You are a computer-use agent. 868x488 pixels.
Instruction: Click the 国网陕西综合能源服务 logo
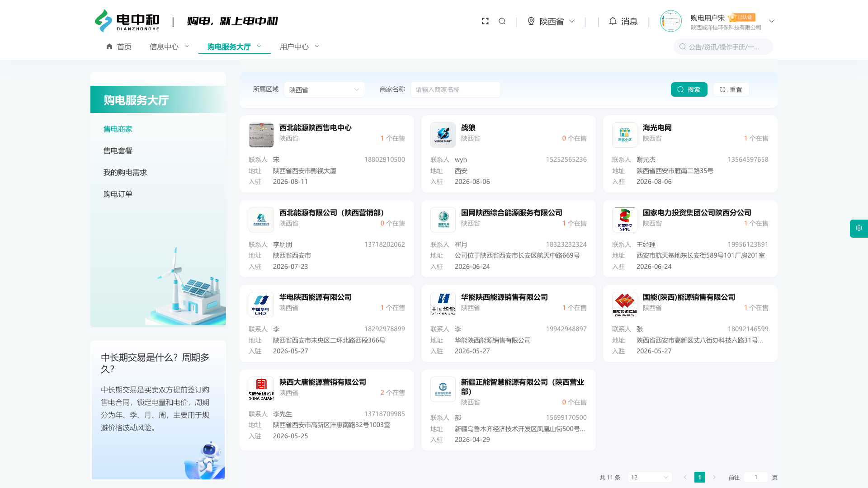[443, 220]
